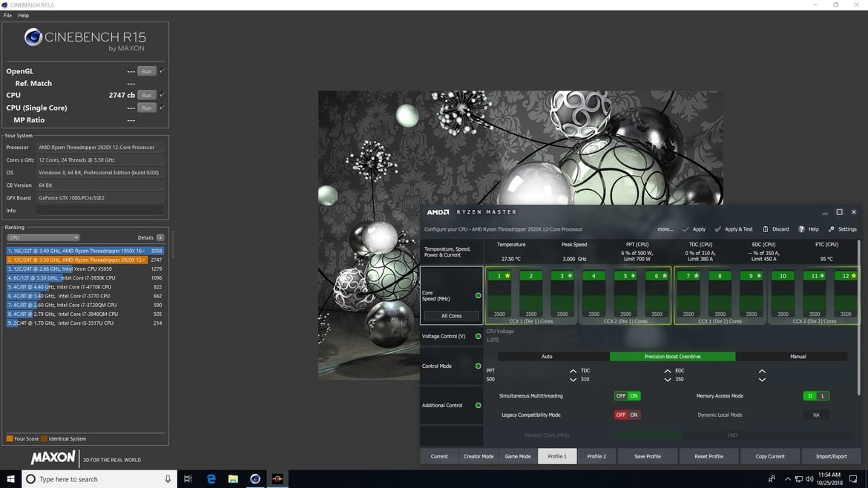
Task: Open Cinebench Help menu
Action: 23,16
